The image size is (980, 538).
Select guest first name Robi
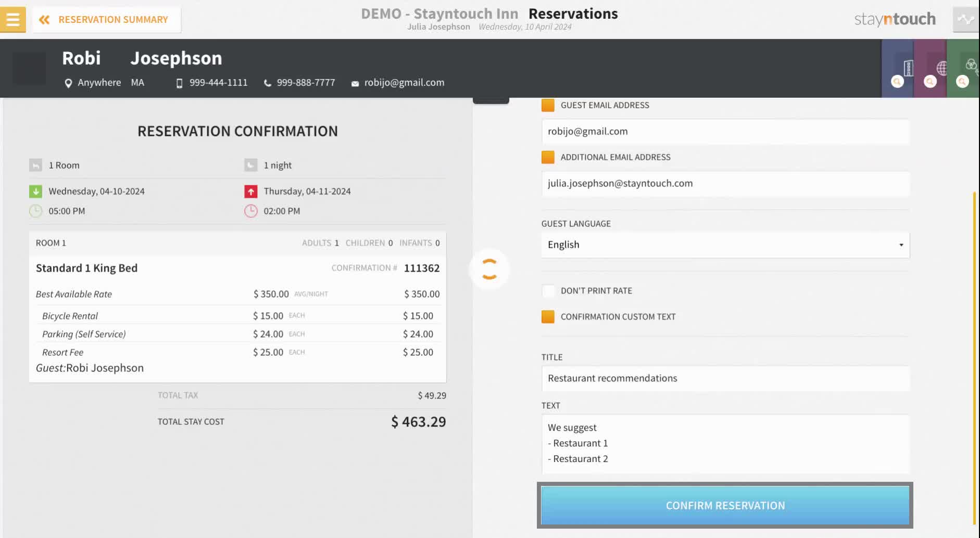[81, 58]
